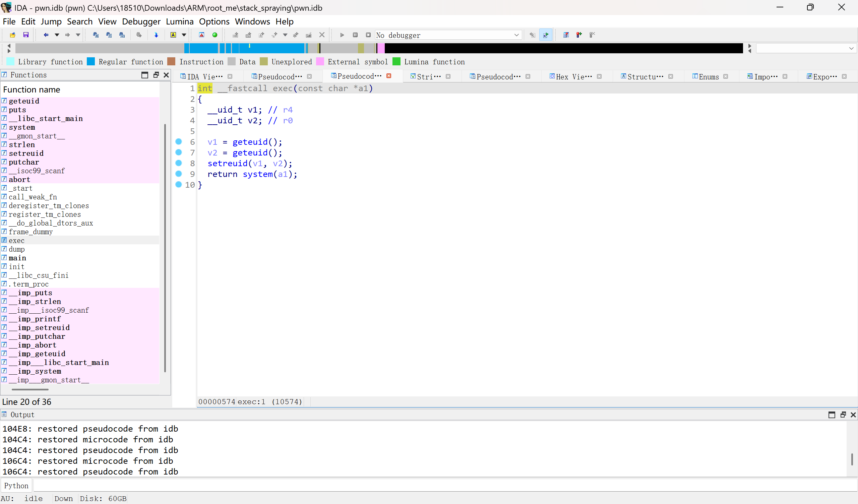Open the Structures tab
This screenshot has height=504, width=858.
point(645,77)
